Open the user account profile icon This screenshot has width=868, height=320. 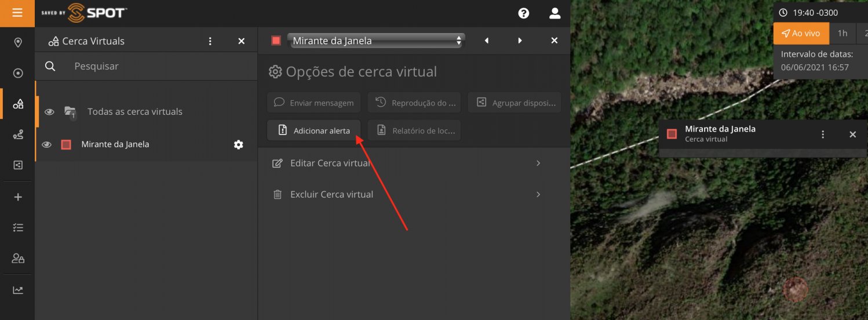pyautogui.click(x=555, y=13)
